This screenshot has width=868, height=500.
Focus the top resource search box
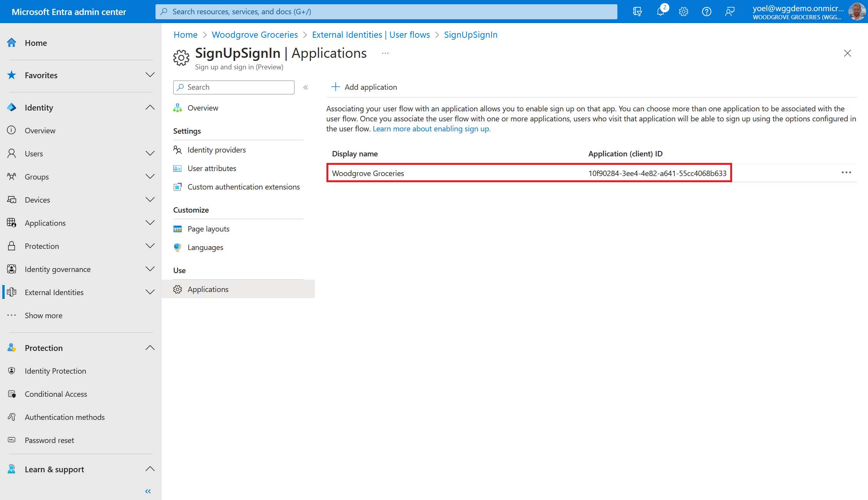click(386, 12)
